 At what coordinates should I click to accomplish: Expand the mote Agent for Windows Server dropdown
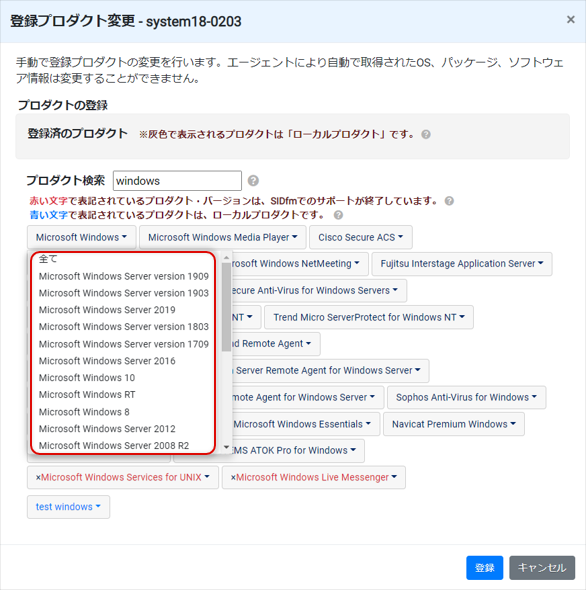pos(307,397)
